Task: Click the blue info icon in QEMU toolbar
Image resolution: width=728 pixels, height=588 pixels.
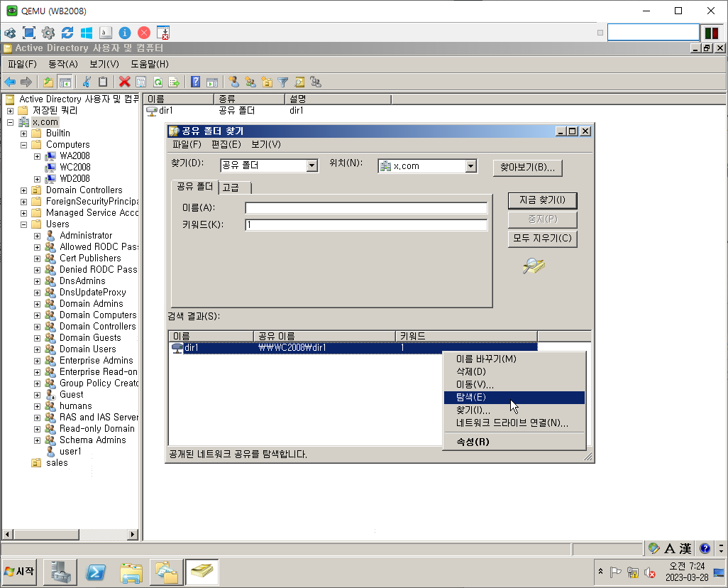Action: pos(124,33)
